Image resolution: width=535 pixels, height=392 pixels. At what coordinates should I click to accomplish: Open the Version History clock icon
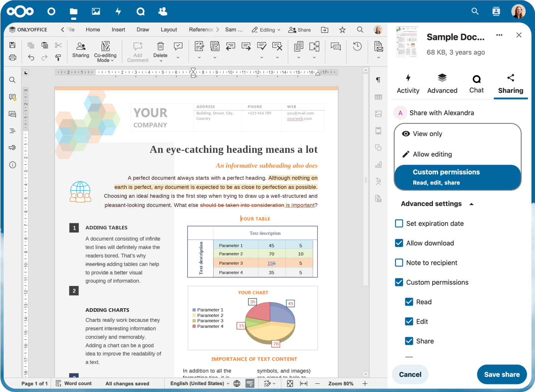357,46
